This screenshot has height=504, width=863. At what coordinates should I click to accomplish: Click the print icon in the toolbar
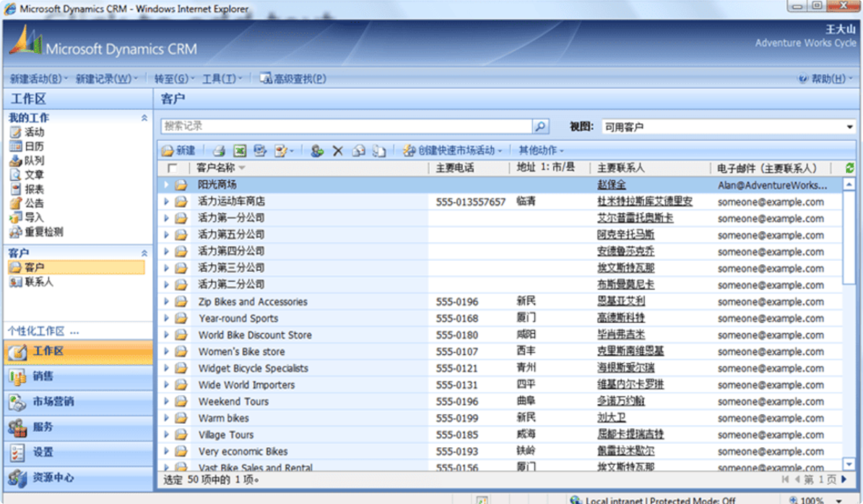point(219,151)
